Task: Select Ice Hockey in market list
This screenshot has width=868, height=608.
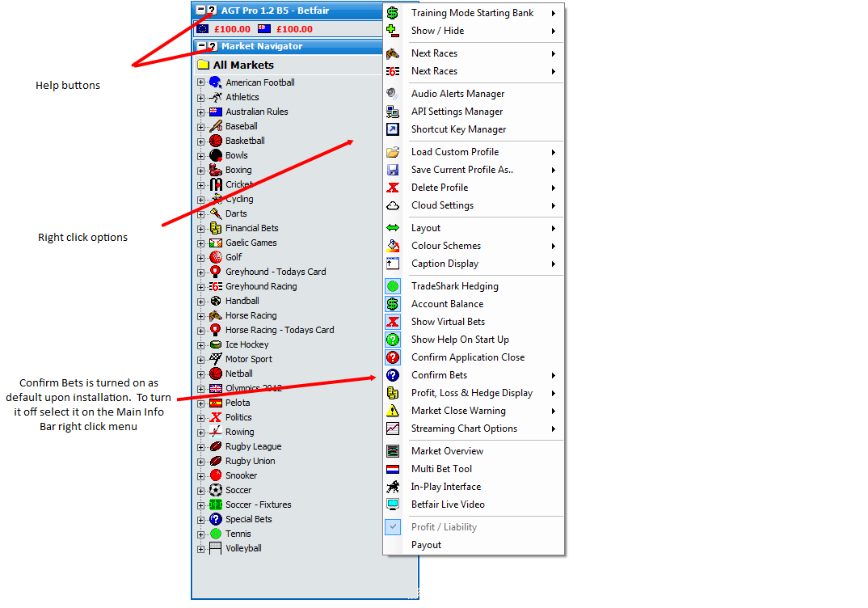Action: coord(246,344)
